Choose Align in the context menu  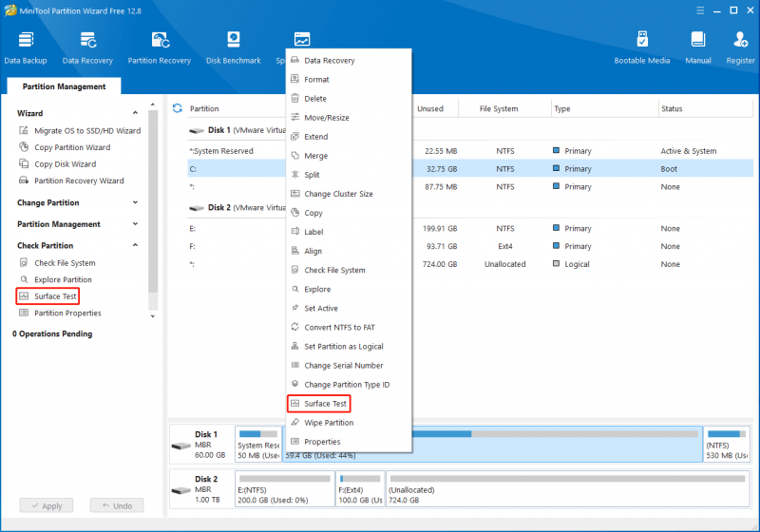click(349, 251)
